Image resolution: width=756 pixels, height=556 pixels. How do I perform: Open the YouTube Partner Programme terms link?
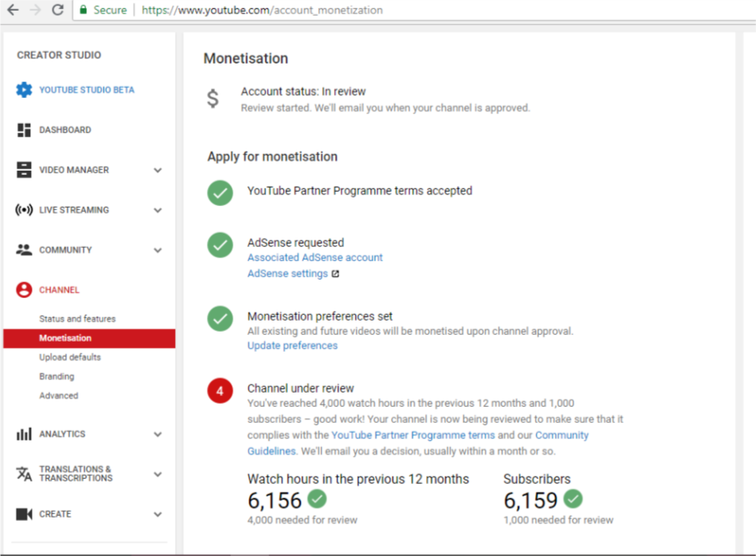(x=414, y=435)
